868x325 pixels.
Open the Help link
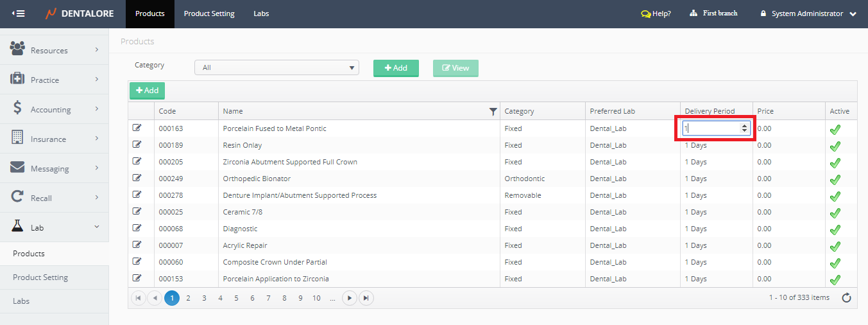click(x=656, y=13)
